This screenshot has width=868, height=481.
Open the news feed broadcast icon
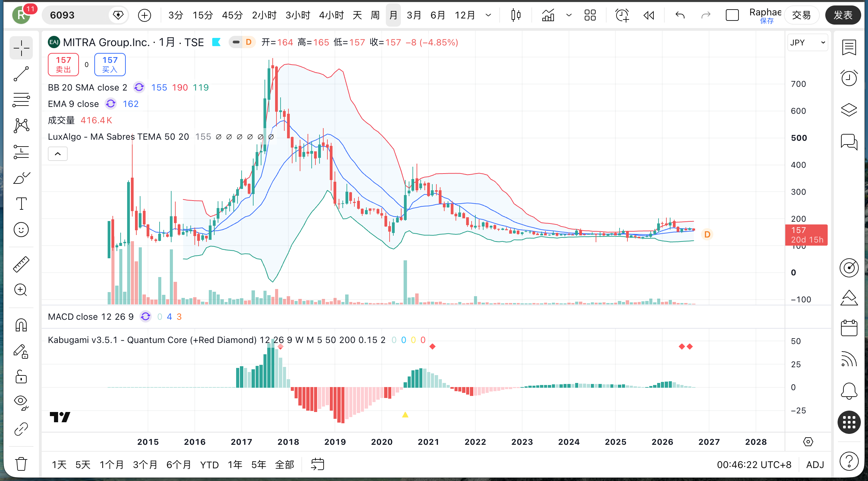pos(849,359)
